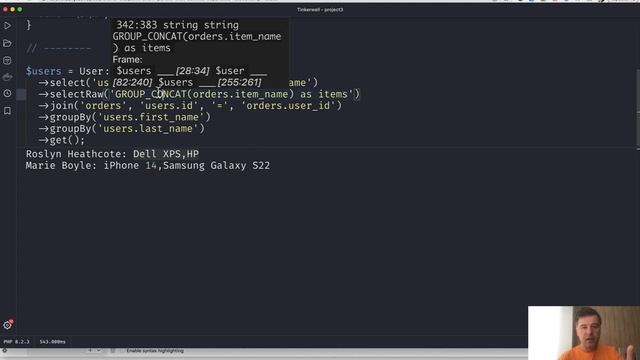The height and width of the screenshot is (360, 640).
Task: Click the webcam video thumbnail
Action: [584, 333]
